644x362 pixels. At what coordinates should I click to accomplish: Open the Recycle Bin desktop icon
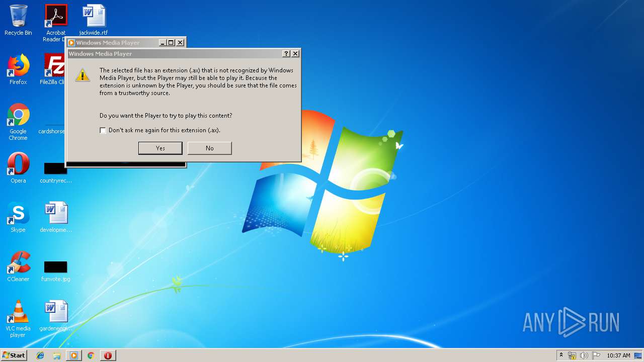point(18,20)
